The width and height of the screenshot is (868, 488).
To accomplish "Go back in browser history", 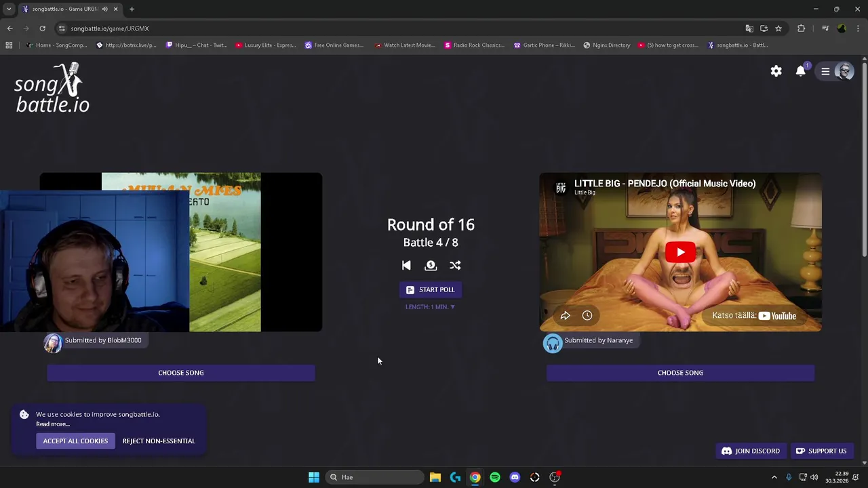I will (9, 28).
